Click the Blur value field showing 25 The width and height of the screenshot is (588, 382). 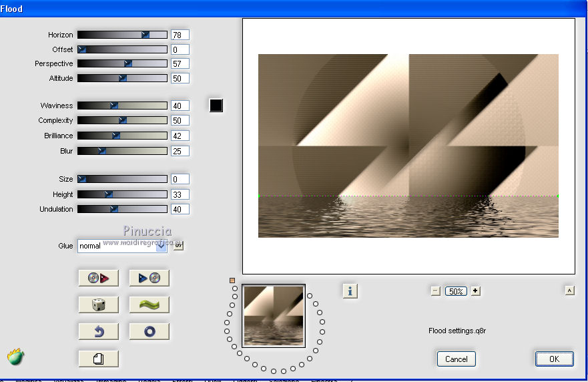[180, 151]
